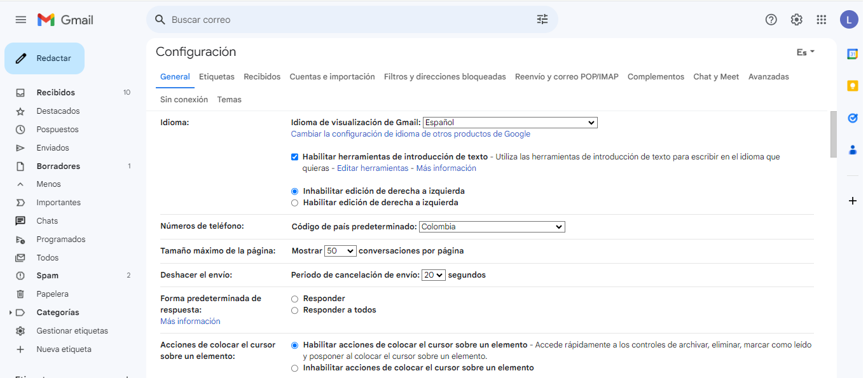Click the Chats bubble icon
Image resolution: width=868 pixels, height=378 pixels.
(x=20, y=221)
